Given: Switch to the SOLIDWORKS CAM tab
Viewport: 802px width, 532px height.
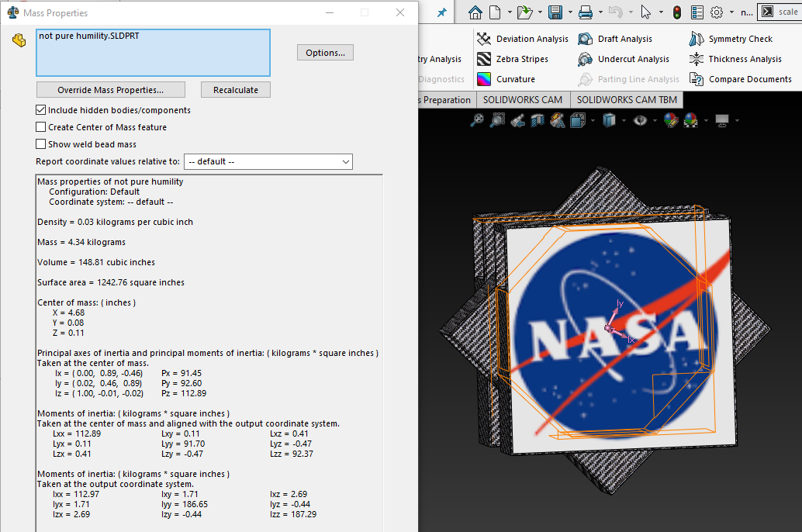Looking at the screenshot, I should coord(523,100).
